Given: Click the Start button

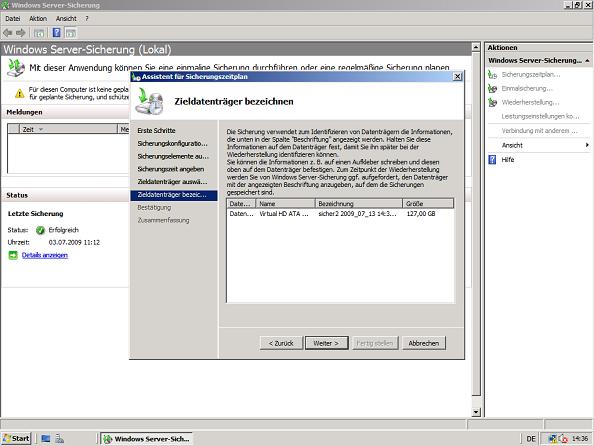Looking at the screenshot, I should (16, 438).
